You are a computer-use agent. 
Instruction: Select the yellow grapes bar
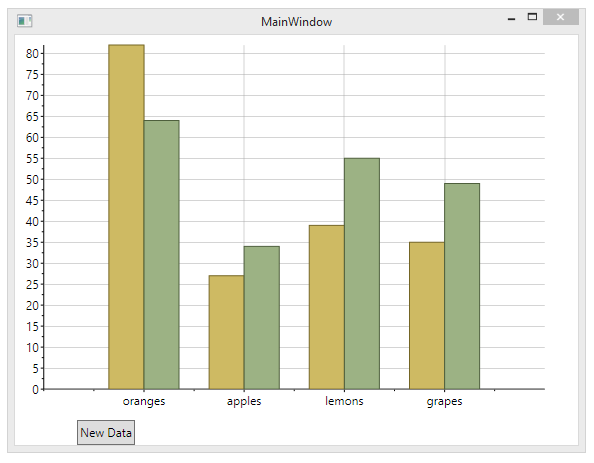[427, 316]
